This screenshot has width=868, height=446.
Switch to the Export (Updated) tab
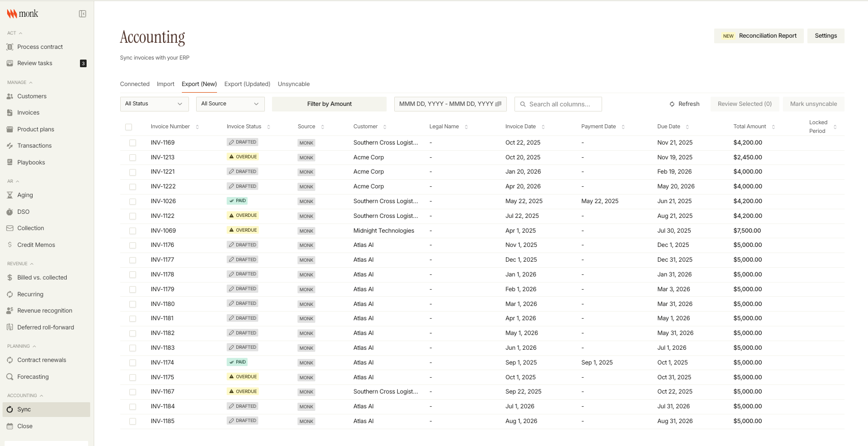pos(247,84)
